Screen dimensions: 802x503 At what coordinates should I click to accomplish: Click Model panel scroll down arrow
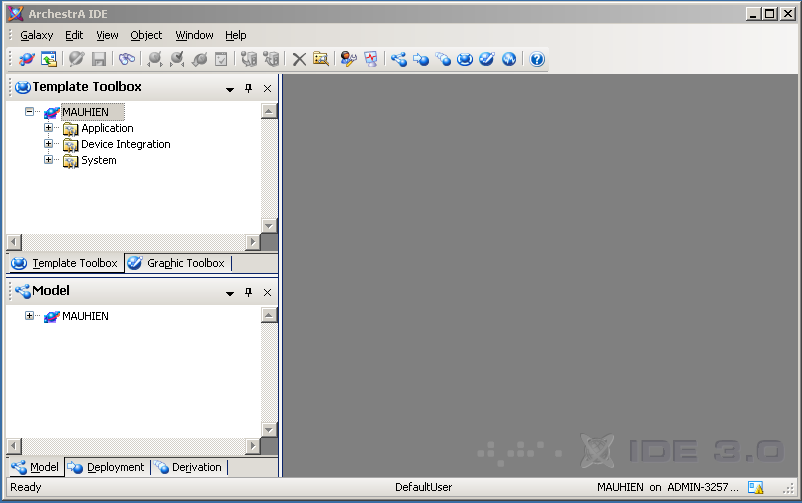tap(269, 429)
